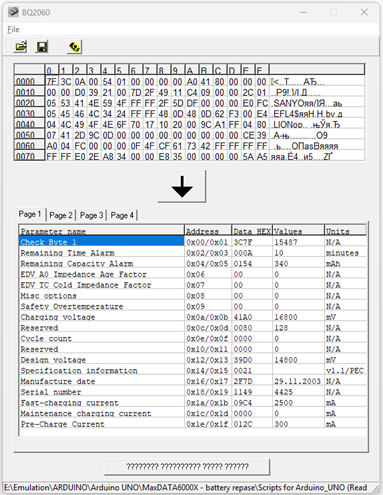This screenshot has width=383, height=495.
Task: Select the Remaining Time Alarm row
Action: pos(193,253)
